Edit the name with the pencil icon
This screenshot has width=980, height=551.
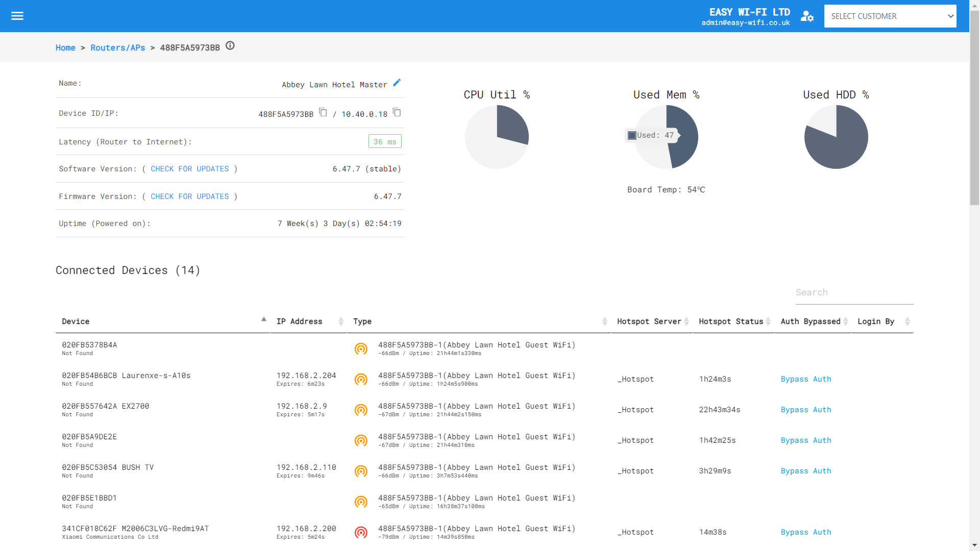point(397,83)
